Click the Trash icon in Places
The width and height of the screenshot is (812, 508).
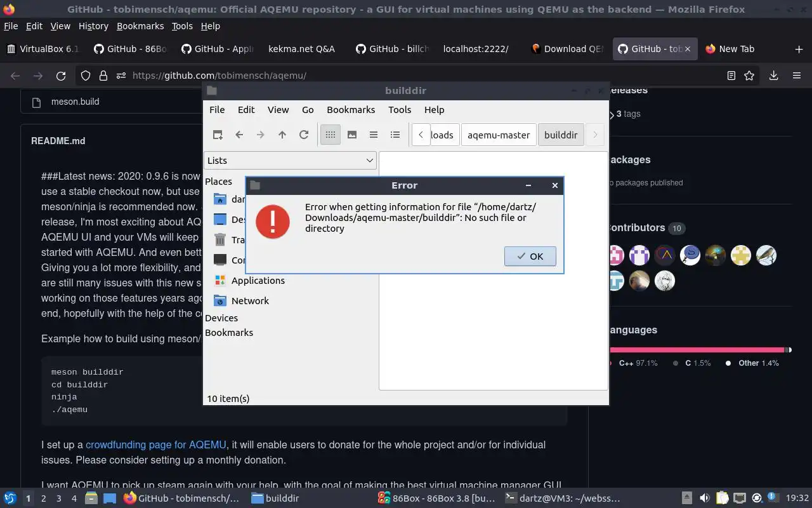(x=220, y=239)
